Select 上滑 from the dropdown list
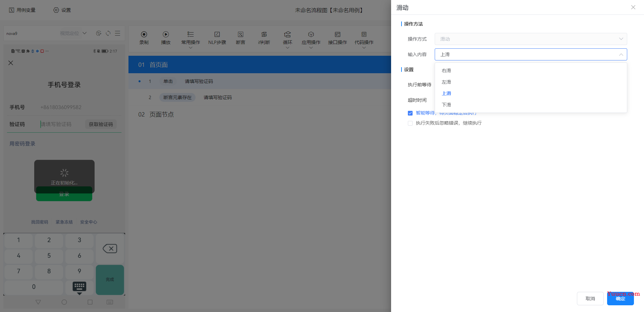 point(531,93)
